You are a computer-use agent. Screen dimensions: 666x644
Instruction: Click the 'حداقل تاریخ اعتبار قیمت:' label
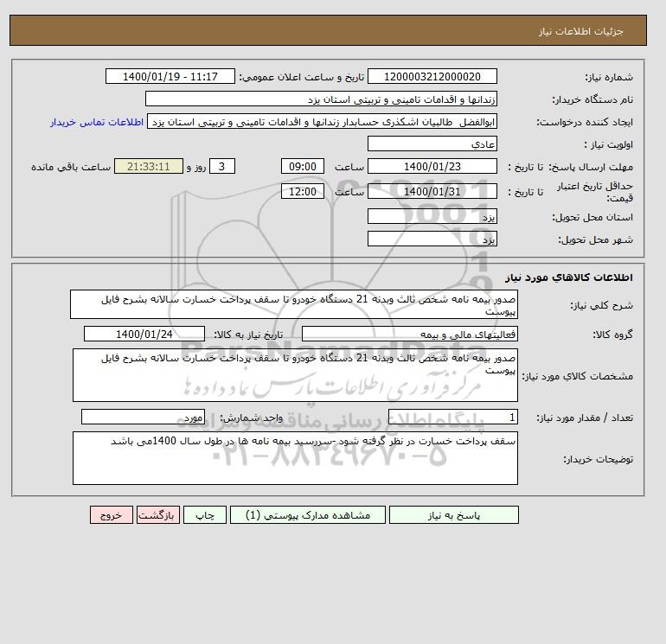[x=595, y=192]
